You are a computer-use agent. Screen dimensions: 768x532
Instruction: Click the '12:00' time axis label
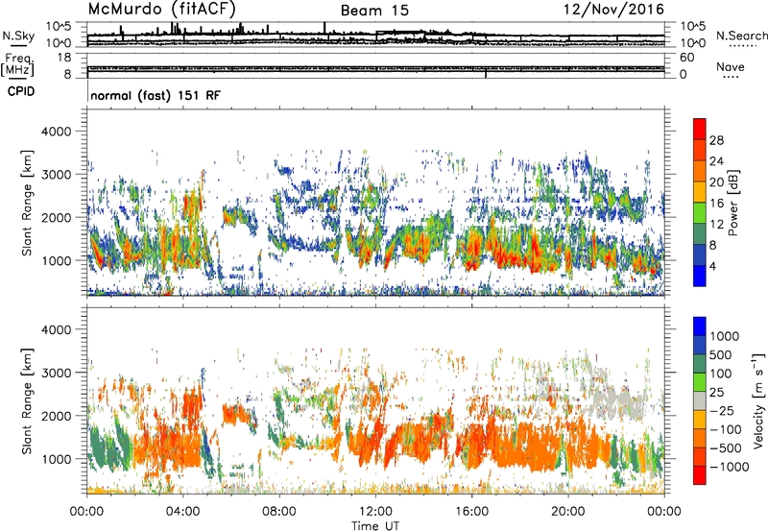click(375, 512)
